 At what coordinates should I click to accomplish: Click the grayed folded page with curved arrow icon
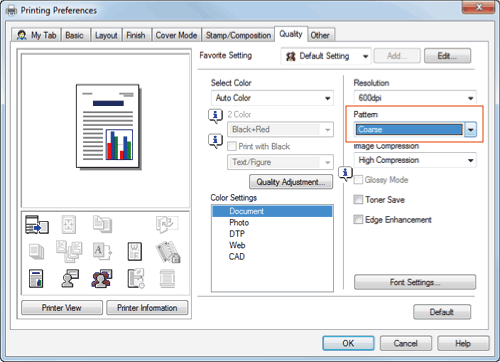167,224
